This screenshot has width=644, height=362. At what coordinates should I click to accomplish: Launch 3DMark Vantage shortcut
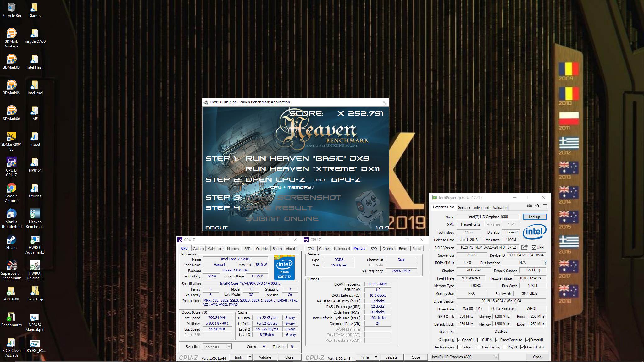click(12, 38)
